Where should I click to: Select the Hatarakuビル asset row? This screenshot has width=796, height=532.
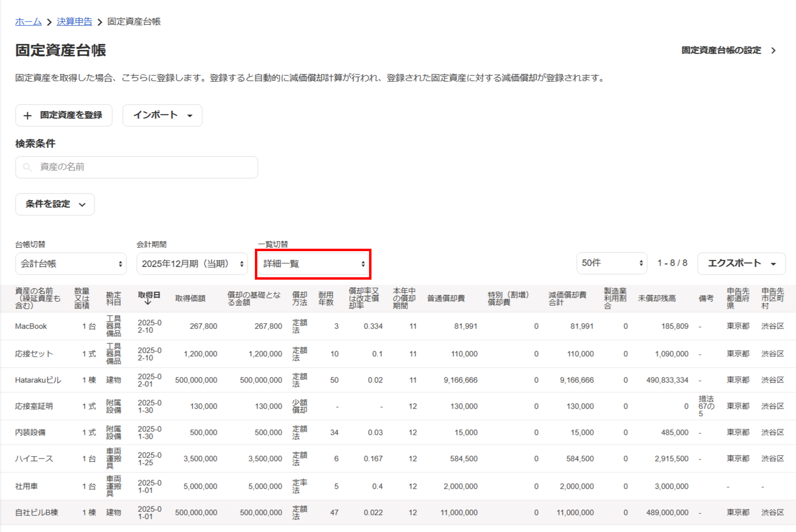38,380
